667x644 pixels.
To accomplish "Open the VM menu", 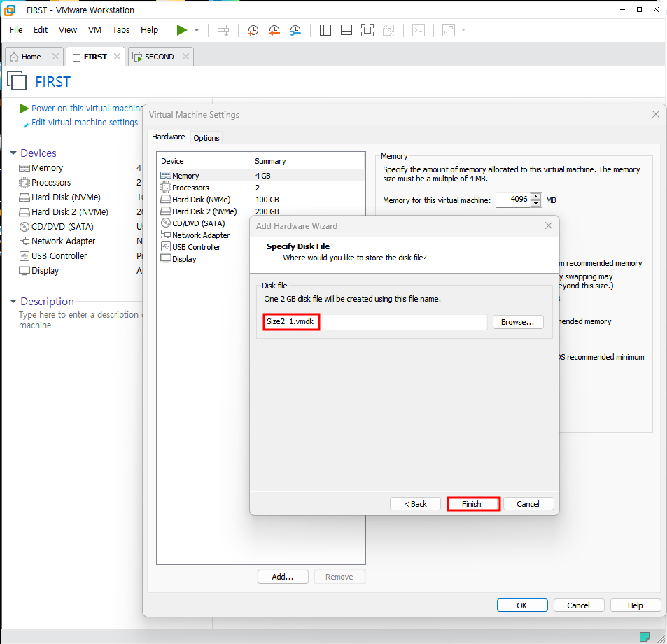I will [x=94, y=30].
